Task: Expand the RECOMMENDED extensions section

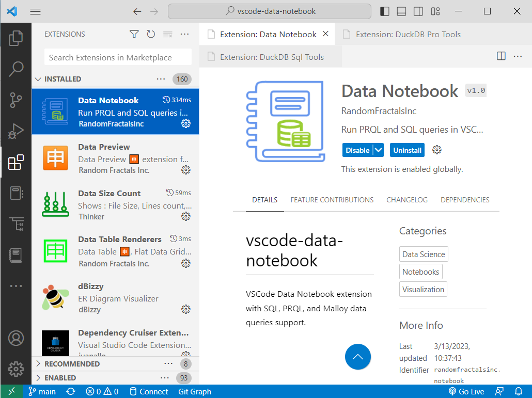Action: [38, 364]
